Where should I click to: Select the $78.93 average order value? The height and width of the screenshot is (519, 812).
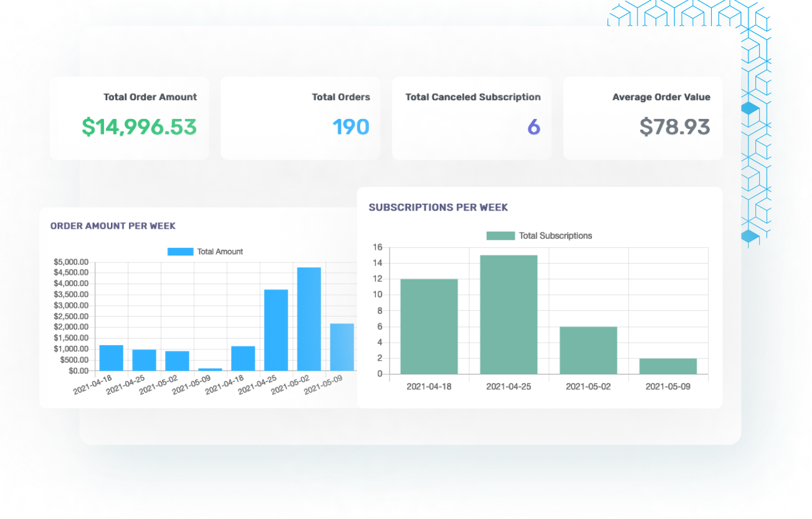point(675,127)
